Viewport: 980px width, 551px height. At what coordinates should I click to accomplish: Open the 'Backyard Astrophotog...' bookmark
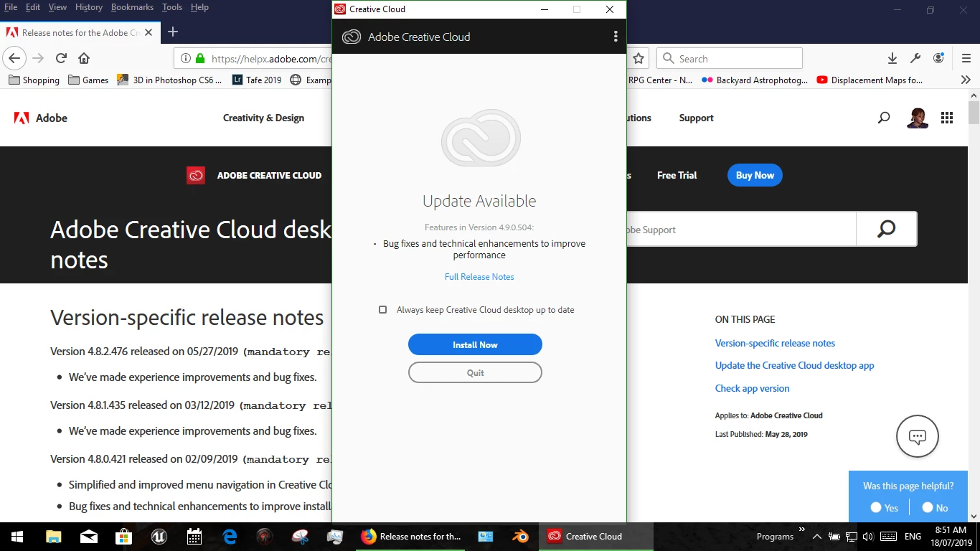tap(755, 80)
